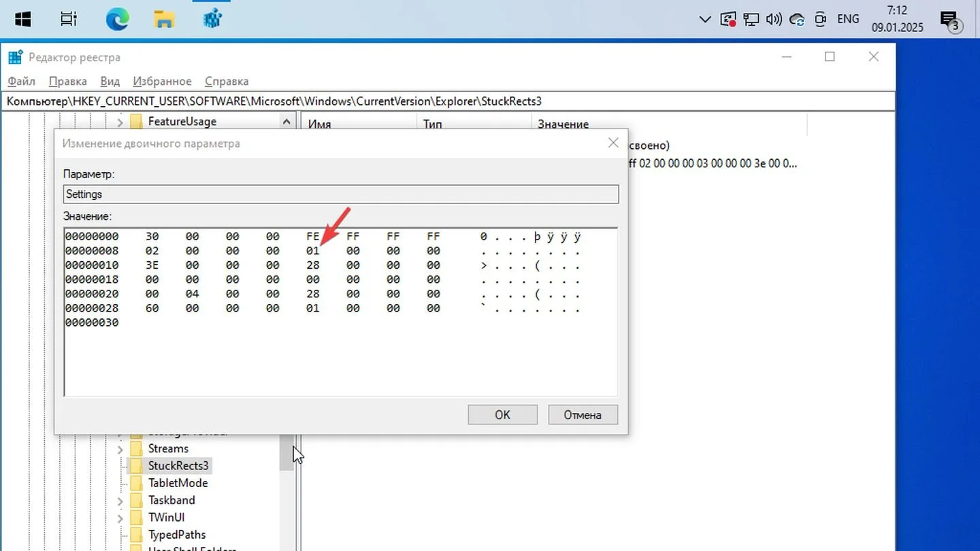The height and width of the screenshot is (551, 980).
Task: Click the Отмена button
Action: pos(583,414)
